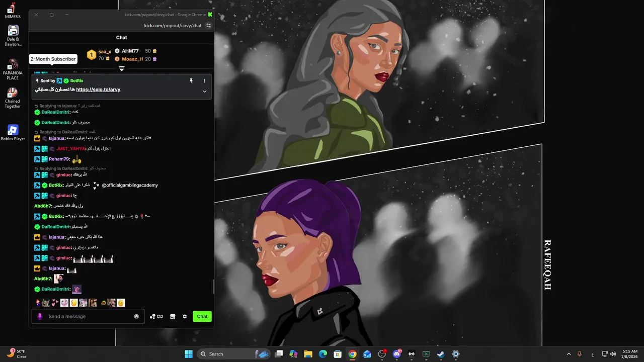This screenshot has height=362, width=644.
Task: Click the verified badge next to last DaRealDmitri message
Action: 37,289
